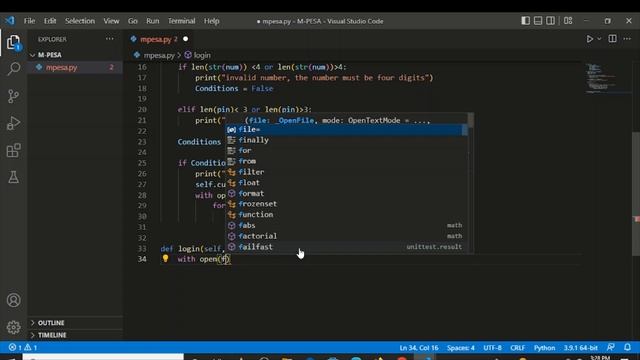Choose the format suggestion

(347, 193)
